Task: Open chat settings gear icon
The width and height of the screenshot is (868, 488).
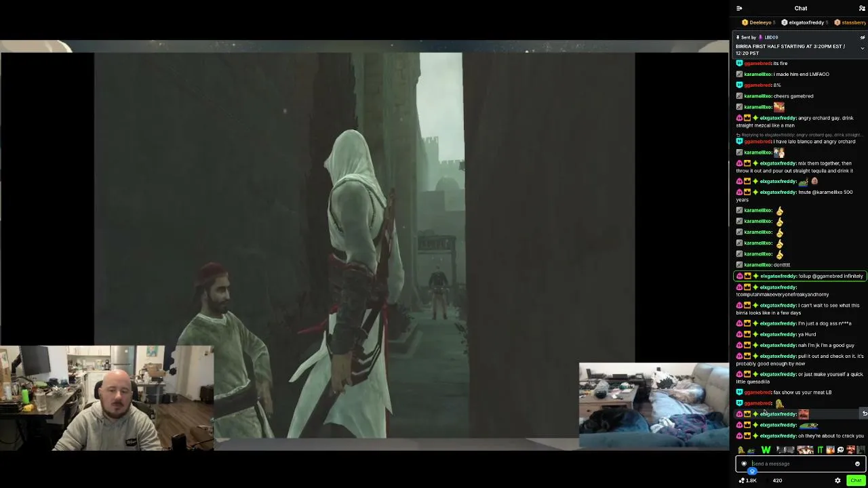Action: pos(837,481)
